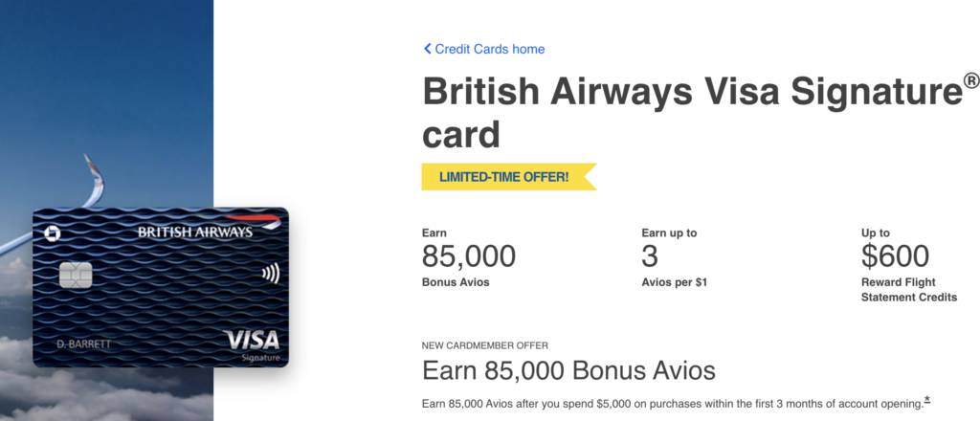
Task: Click the Earn 85,000 Bonus Avios subheading
Action: coord(568,370)
